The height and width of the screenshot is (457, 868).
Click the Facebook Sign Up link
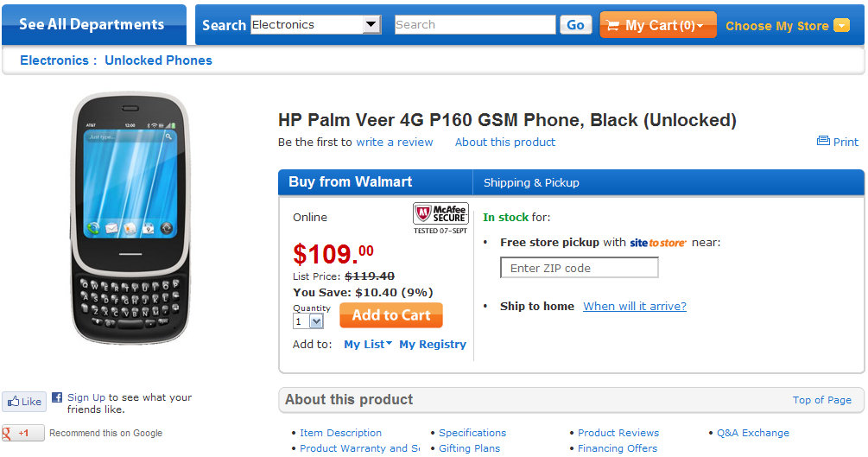click(x=86, y=397)
